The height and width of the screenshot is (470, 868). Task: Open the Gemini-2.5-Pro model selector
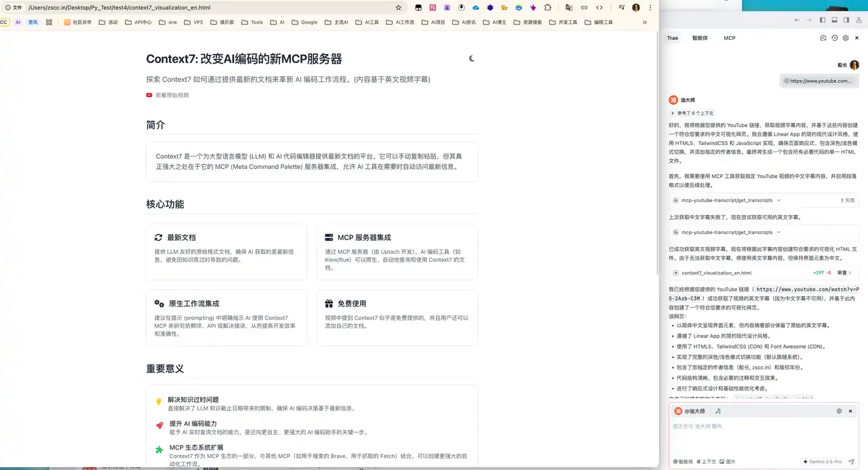[823, 462]
